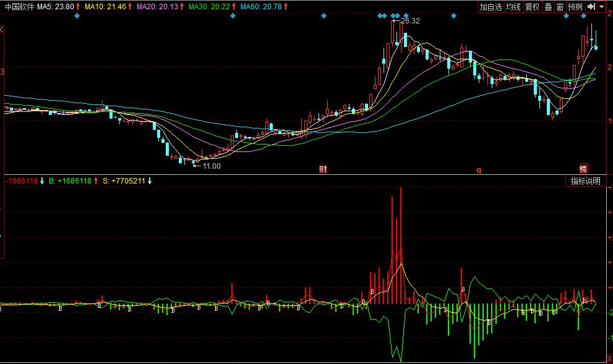Open the rightmost blue diamond marker

pos(584,16)
